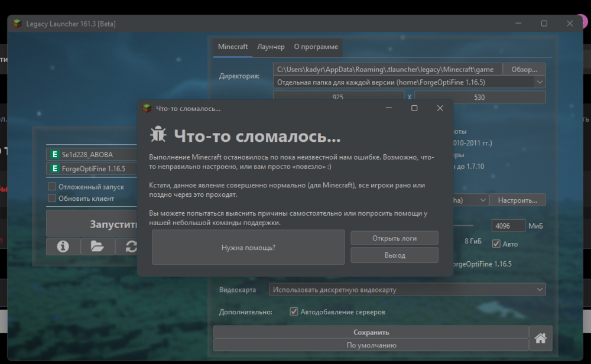This screenshot has width=591, height=364.
Task: Click E icon beside ForgeOptiFine 1.16.5
Action: coord(54,168)
